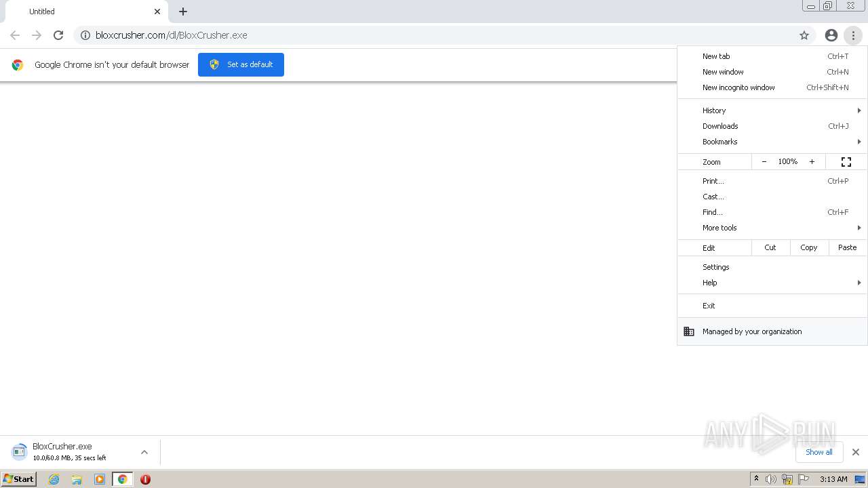
Task: Select New tab menu entry
Action: click(772, 56)
